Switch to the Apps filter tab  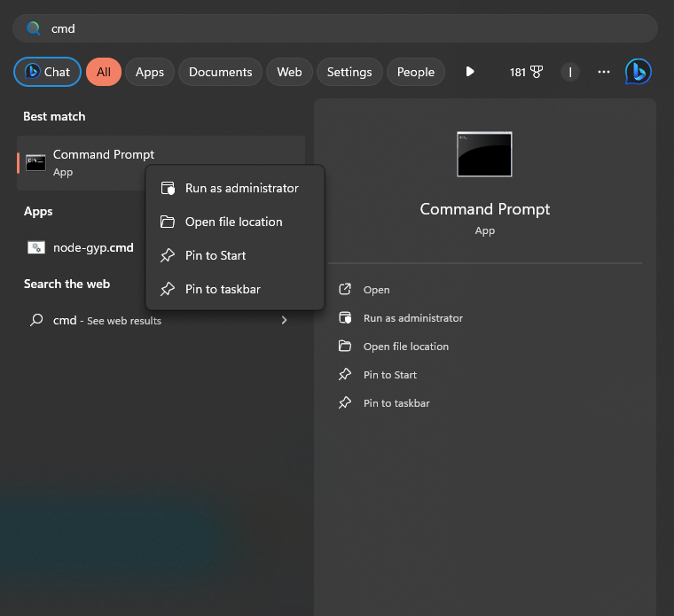[x=150, y=72]
